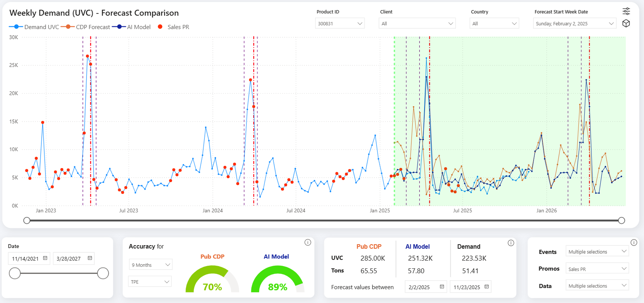Click the chart range slider's right handle
The height and width of the screenshot is (303, 644).
[622, 221]
